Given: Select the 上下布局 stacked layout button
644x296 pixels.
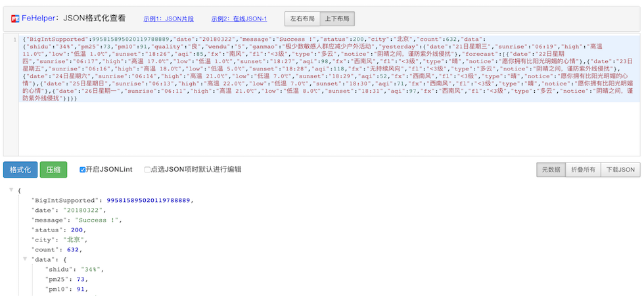Looking at the screenshot, I should [337, 19].
